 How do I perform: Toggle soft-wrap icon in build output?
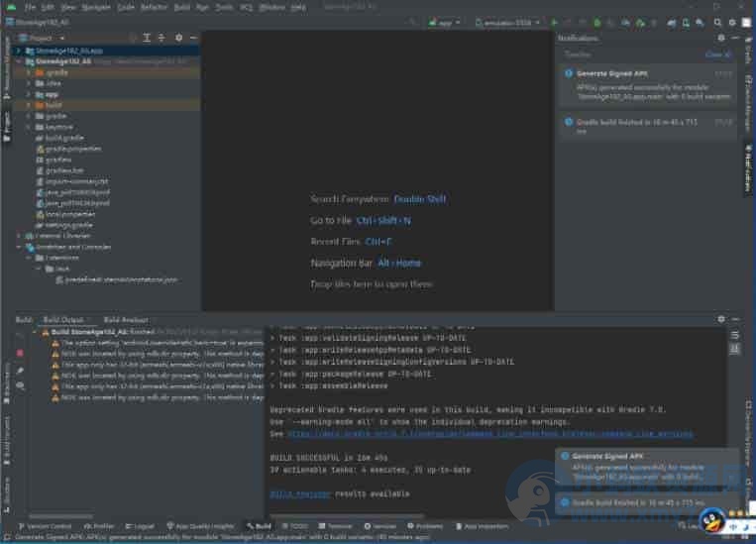coord(735,335)
